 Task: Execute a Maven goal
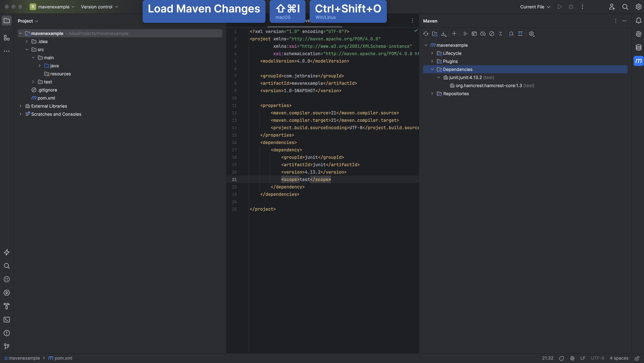[474, 33]
